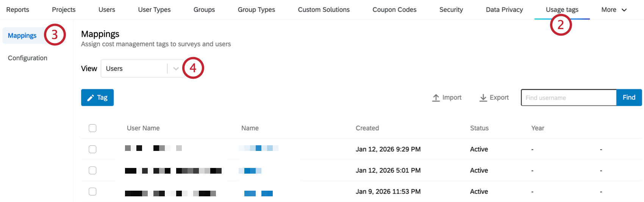Click the Export download arrow icon
The height and width of the screenshot is (202, 644).
pyautogui.click(x=483, y=98)
